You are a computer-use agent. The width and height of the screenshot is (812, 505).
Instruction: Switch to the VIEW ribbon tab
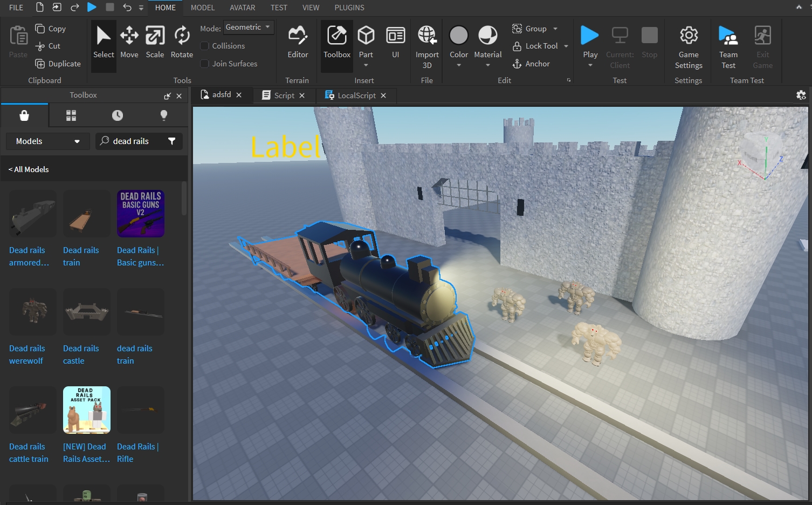tap(311, 8)
